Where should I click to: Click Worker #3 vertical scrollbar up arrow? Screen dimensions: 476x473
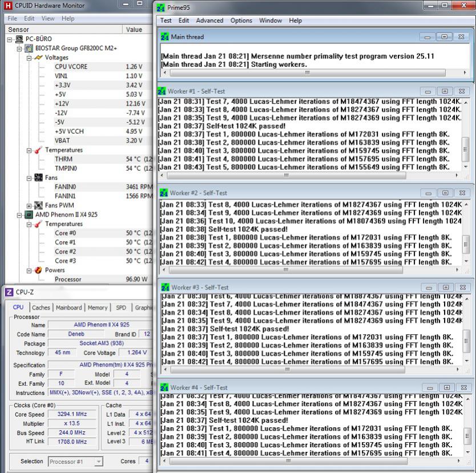click(467, 299)
